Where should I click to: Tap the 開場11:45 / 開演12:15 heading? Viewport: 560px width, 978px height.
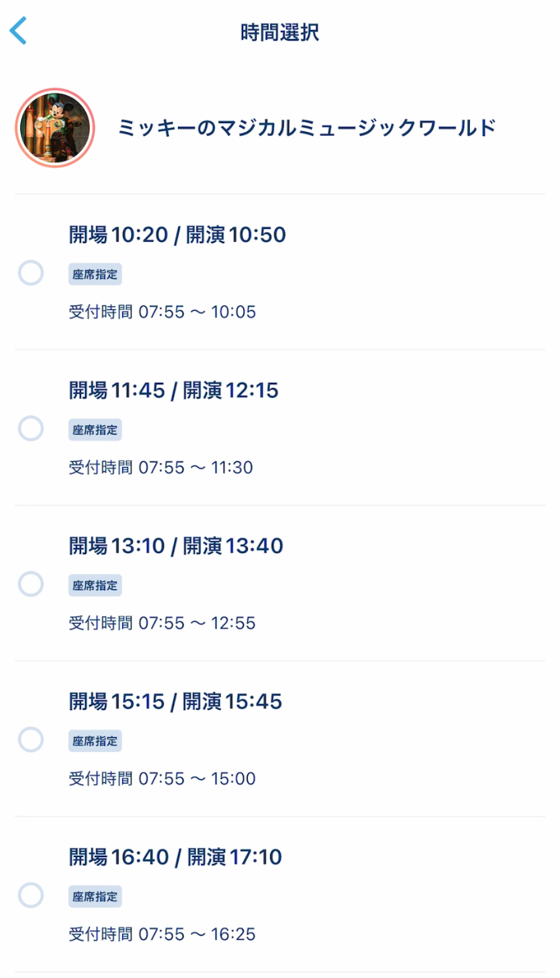point(174,390)
